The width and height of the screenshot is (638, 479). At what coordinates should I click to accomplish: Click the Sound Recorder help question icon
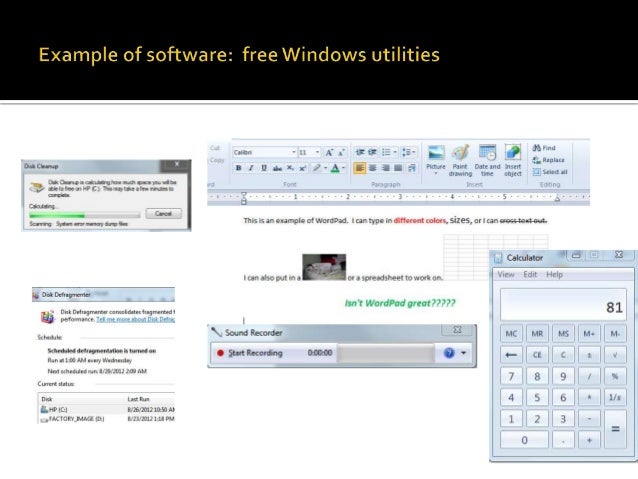pyautogui.click(x=449, y=353)
